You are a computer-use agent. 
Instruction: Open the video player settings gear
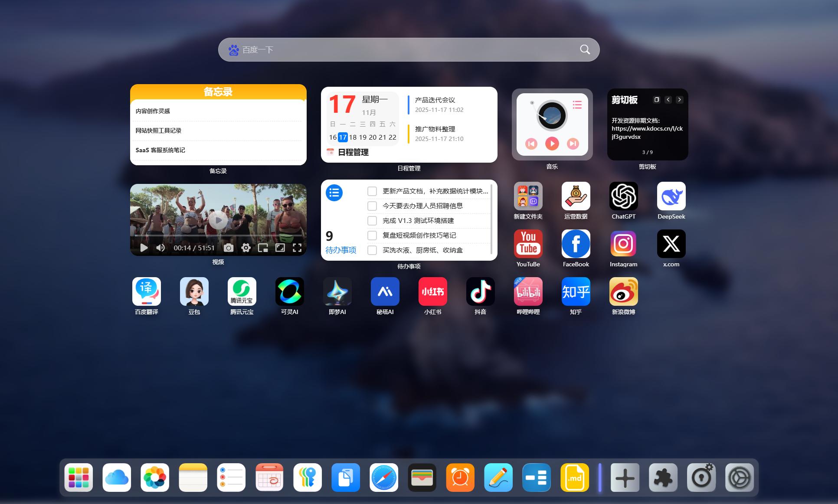tap(246, 248)
